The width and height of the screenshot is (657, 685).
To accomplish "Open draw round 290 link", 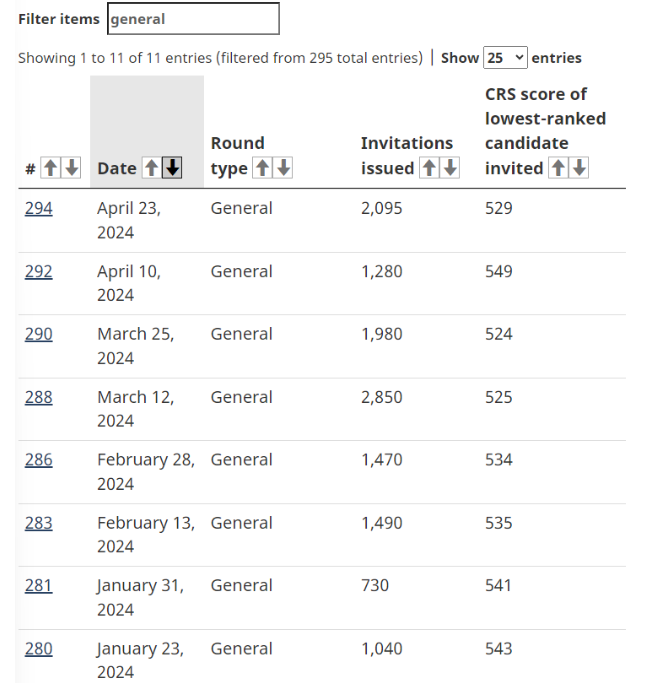I will click(x=39, y=334).
